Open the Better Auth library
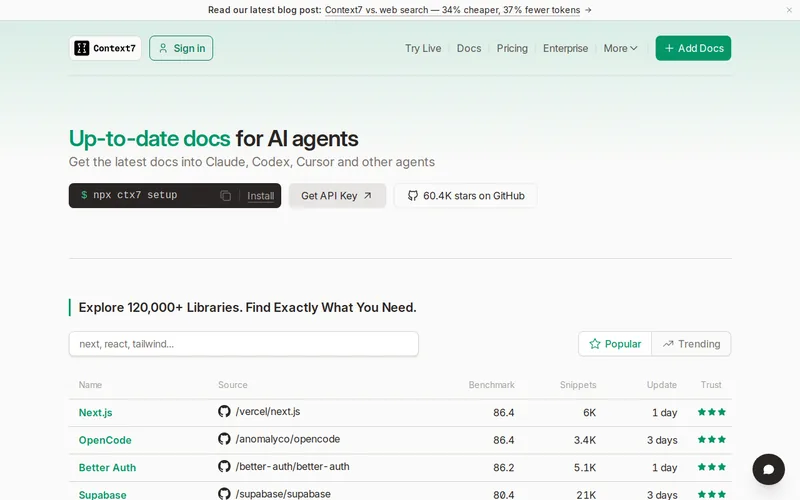Viewport: 800px width, 500px height. point(107,467)
